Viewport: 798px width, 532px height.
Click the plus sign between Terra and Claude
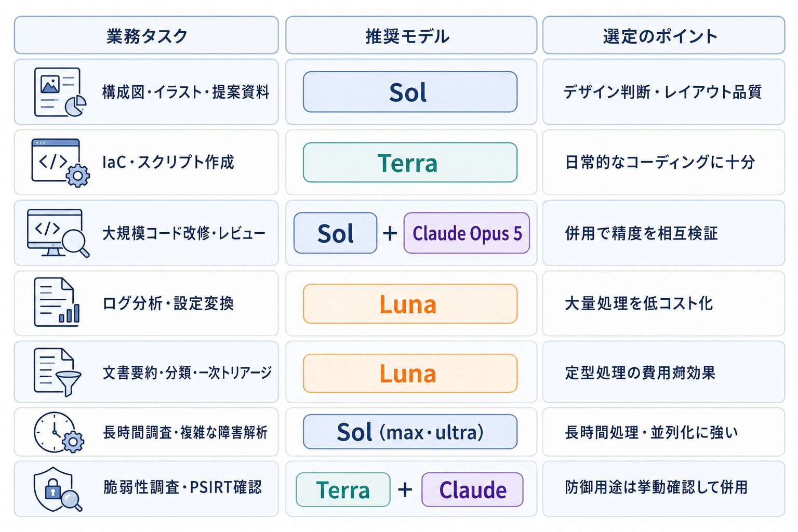[405, 489]
